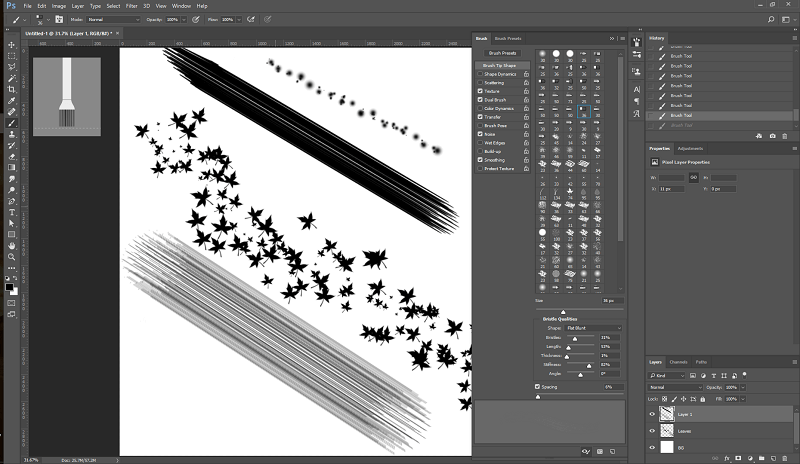Viewport: 800px width, 464px height.
Task: Click the Brush Presets button
Action: pyautogui.click(x=503, y=53)
